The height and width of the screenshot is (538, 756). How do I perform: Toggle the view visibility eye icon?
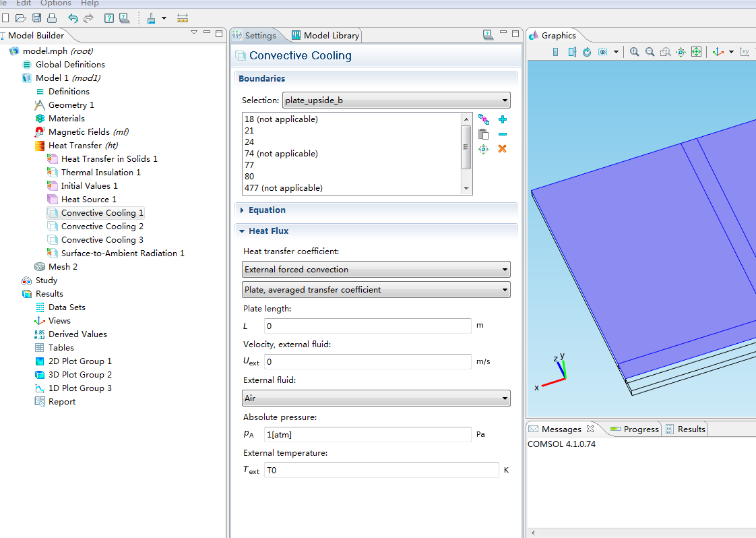(603, 52)
